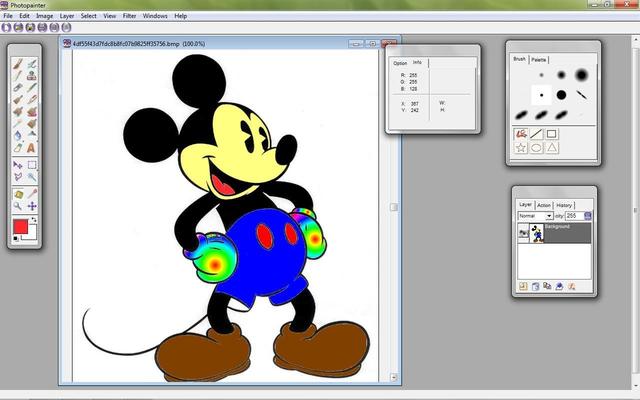Maximize the image document window

click(373, 44)
